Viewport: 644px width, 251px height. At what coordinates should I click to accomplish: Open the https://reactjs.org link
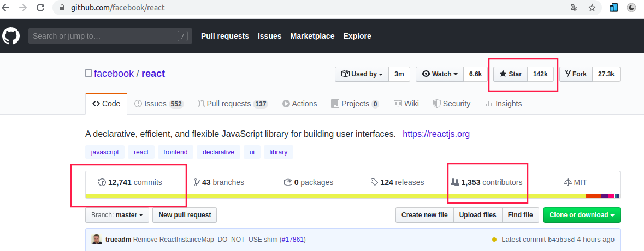[436, 134]
